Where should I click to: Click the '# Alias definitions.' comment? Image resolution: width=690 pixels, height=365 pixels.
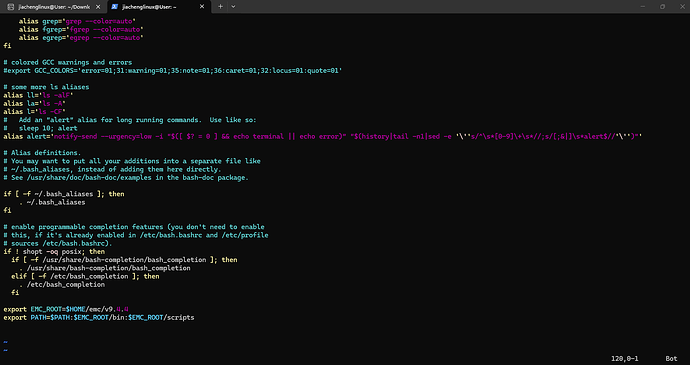(x=42, y=153)
